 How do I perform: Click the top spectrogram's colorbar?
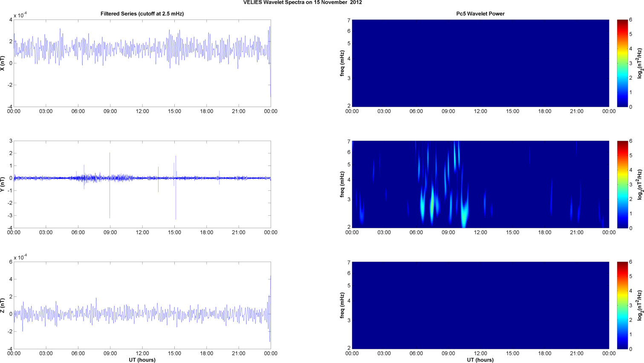point(622,63)
